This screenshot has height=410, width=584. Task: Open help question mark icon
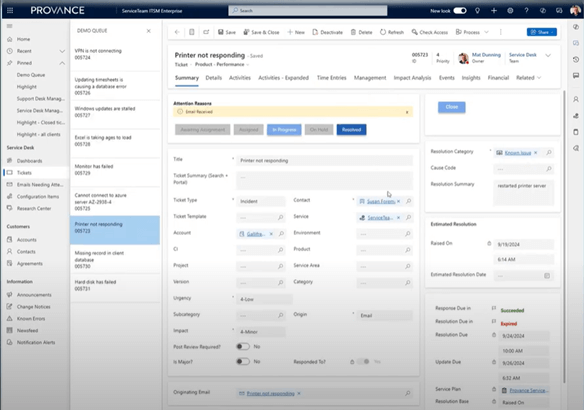tap(526, 10)
